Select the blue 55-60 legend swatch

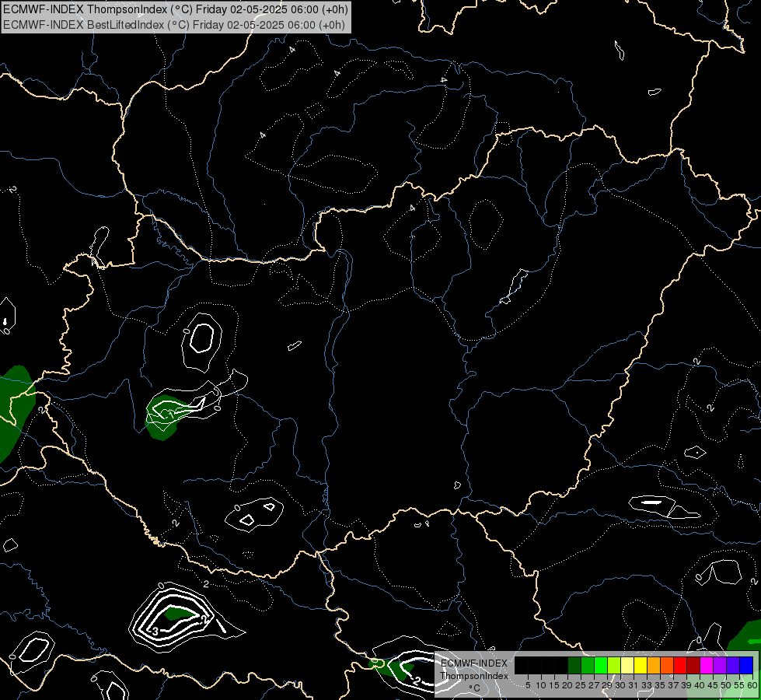(x=746, y=665)
